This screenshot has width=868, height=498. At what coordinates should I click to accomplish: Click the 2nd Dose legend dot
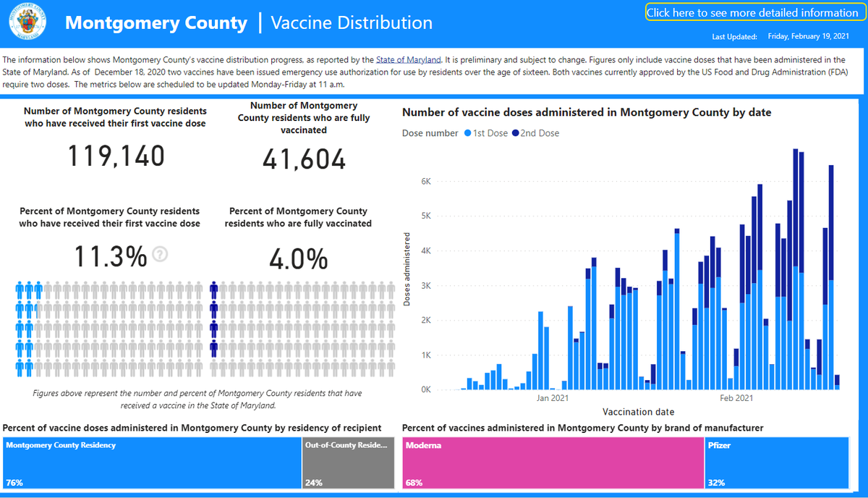click(x=515, y=133)
